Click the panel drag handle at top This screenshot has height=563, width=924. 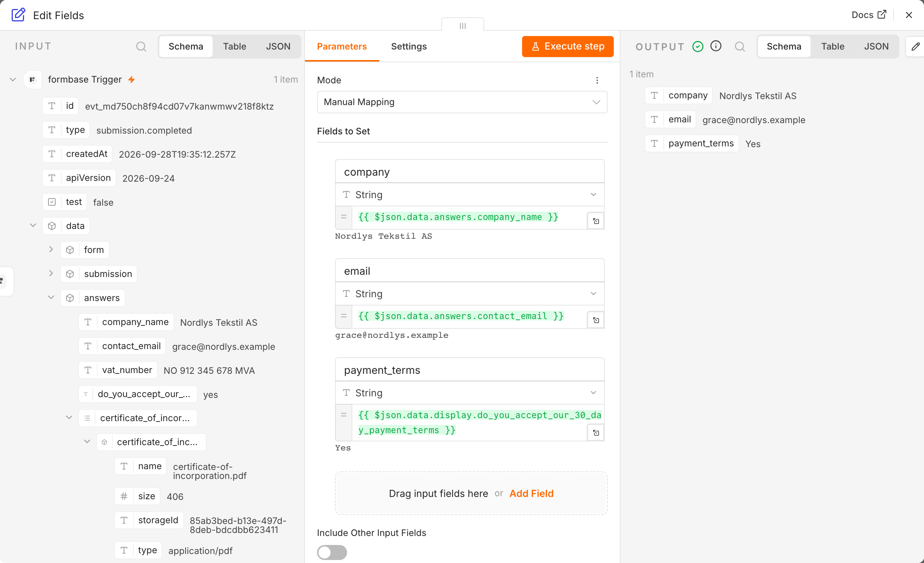[463, 26]
